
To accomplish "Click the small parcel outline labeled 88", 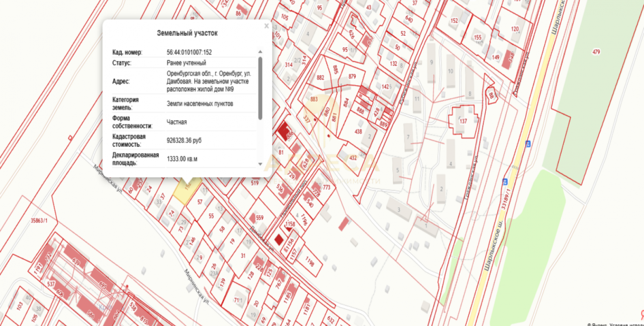I will 491,95.
